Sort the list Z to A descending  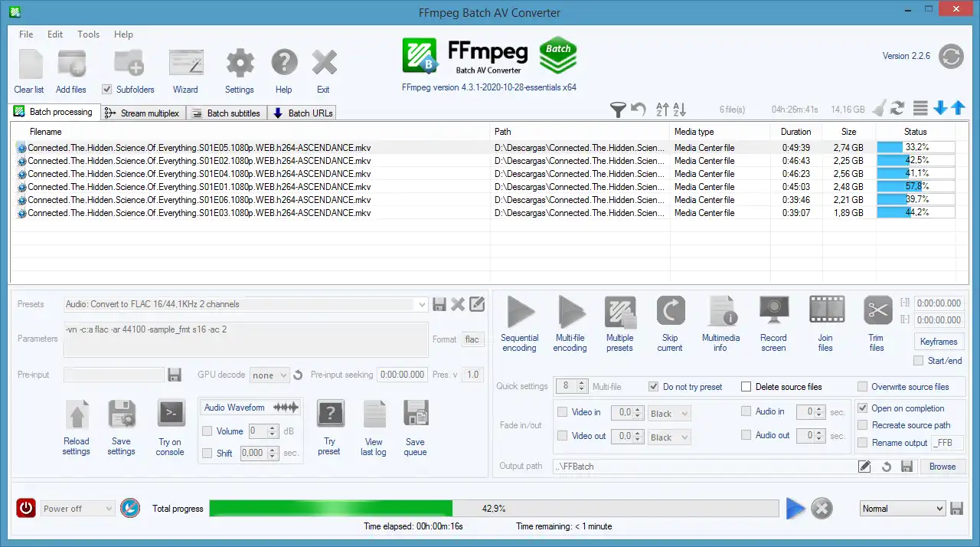(x=680, y=110)
